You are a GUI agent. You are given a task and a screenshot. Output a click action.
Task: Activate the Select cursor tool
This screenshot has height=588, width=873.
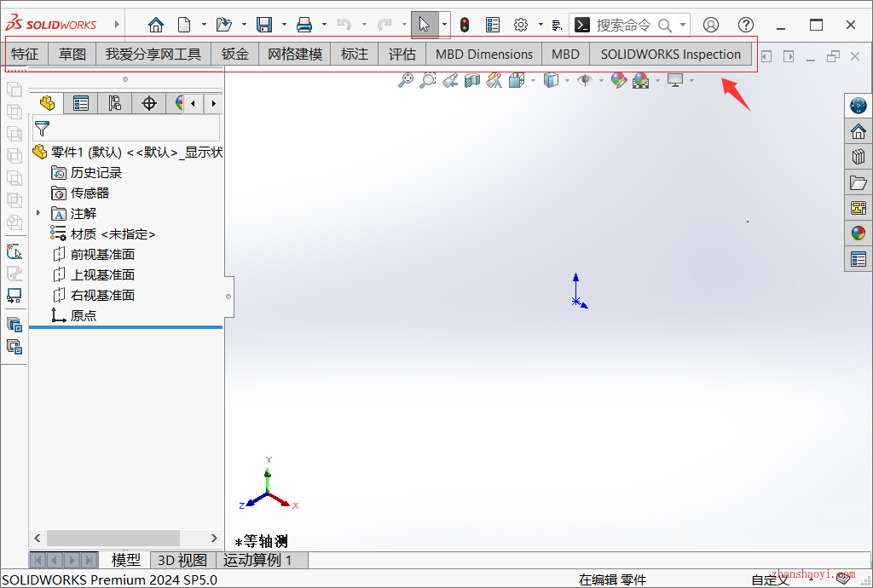click(425, 25)
